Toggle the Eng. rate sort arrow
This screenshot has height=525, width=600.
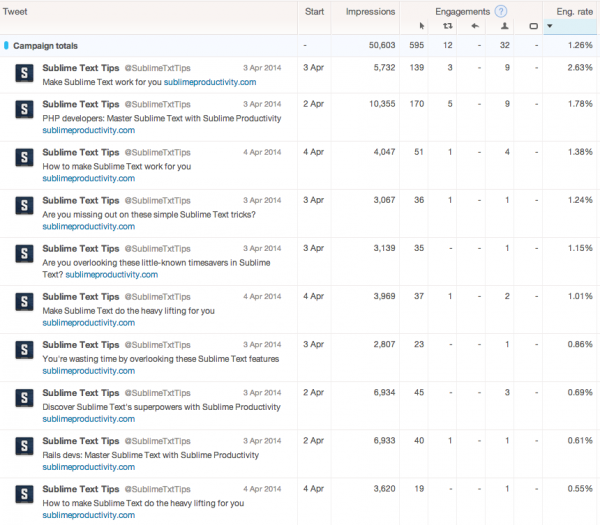(x=549, y=26)
